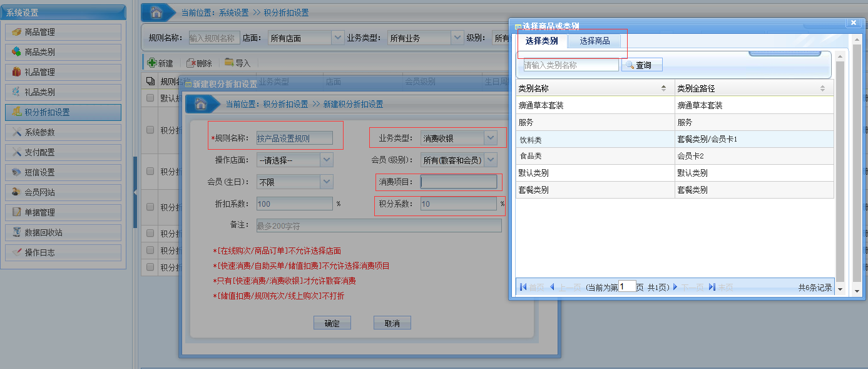
Task: Click the 消费项目 input field
Action: click(459, 182)
